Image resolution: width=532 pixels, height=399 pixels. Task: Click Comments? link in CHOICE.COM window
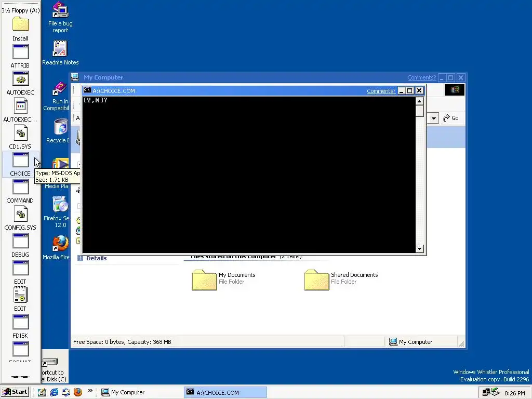[x=381, y=91]
